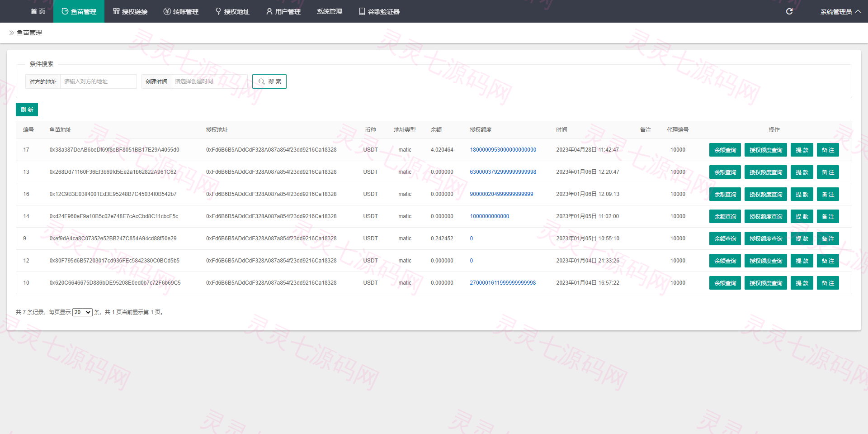The height and width of the screenshot is (434, 868).
Task: Click authorization amount 180000095300000000000
Action: click(503, 150)
